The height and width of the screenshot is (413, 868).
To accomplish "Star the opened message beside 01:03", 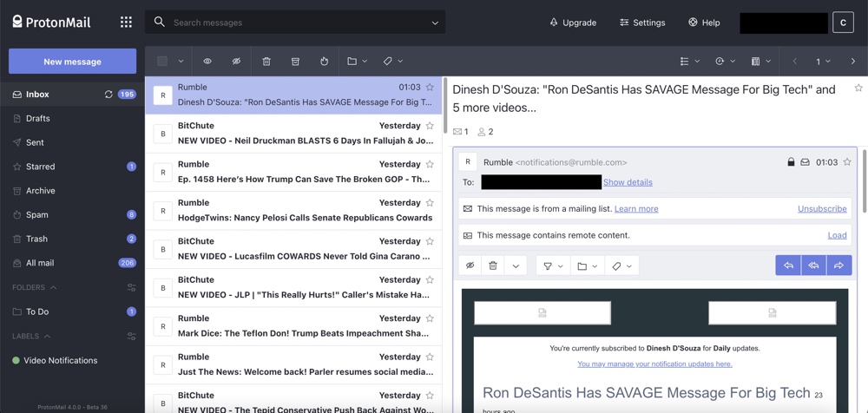I will [x=847, y=162].
